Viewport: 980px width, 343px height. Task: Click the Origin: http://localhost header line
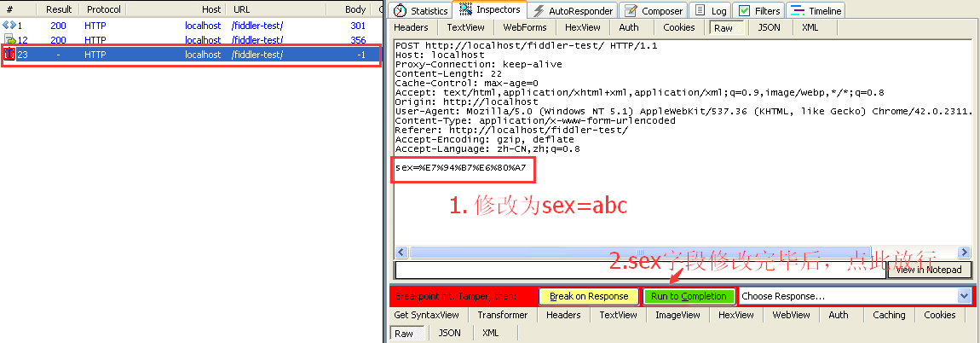[x=466, y=102]
